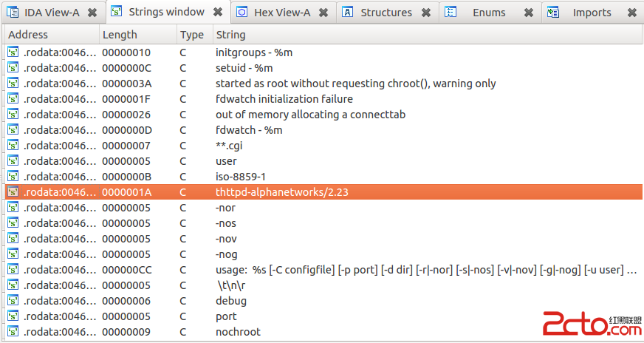Image resolution: width=644 pixels, height=343 pixels.
Task: Click the Imports tab icon
Action: [x=554, y=13]
